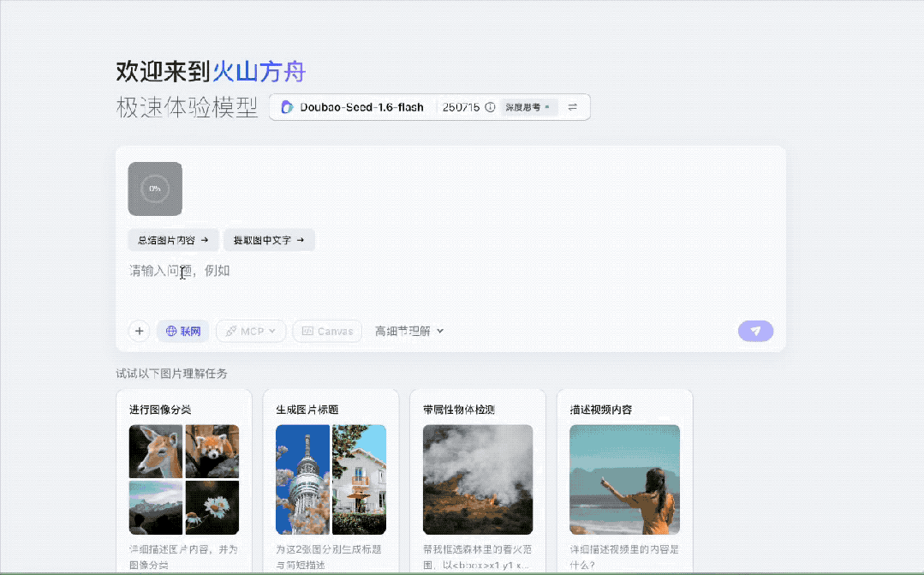
Task: Click the globe icon on 联网 button
Action: [171, 331]
